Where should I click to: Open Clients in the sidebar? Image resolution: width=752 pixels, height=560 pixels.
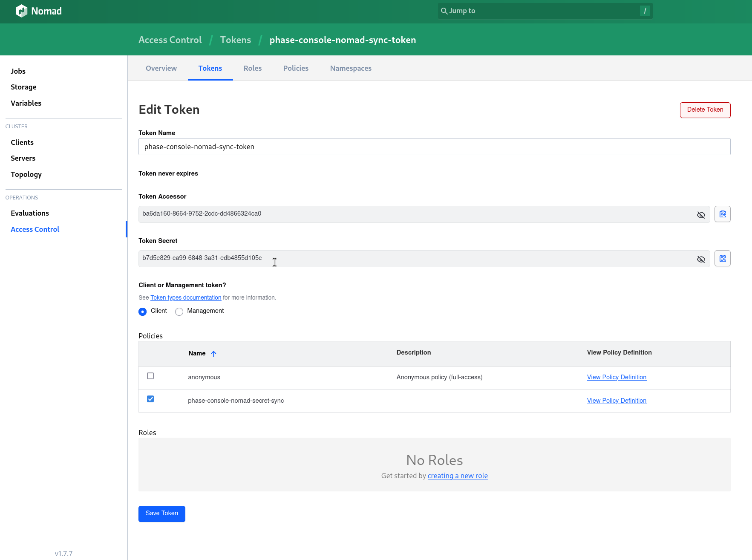(22, 142)
